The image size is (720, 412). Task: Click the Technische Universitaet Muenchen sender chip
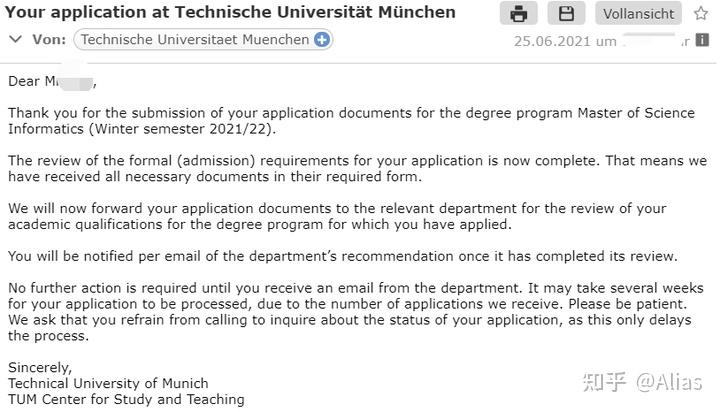tap(195, 40)
